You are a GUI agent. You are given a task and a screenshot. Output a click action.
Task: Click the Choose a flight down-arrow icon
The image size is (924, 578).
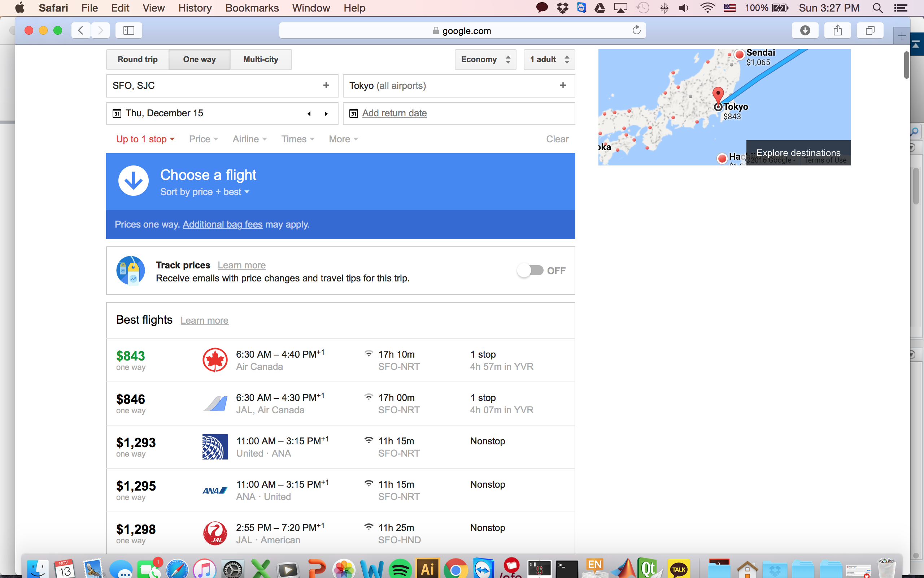tap(133, 181)
